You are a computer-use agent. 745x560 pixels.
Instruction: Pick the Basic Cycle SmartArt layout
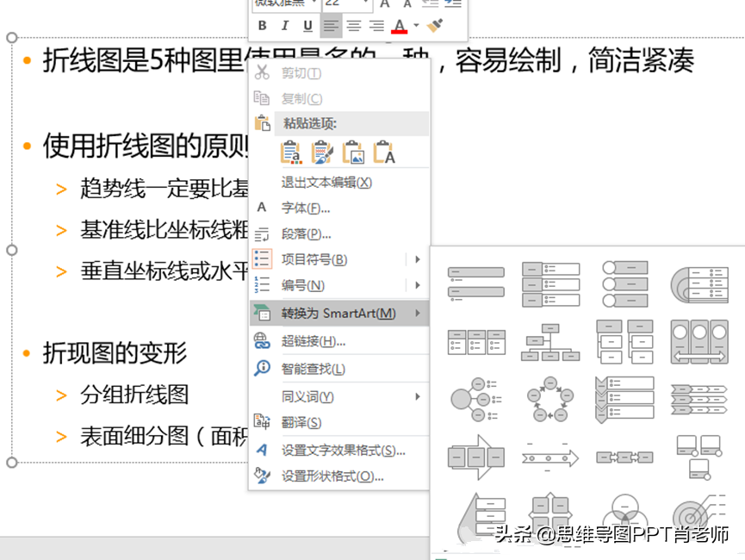(550, 399)
